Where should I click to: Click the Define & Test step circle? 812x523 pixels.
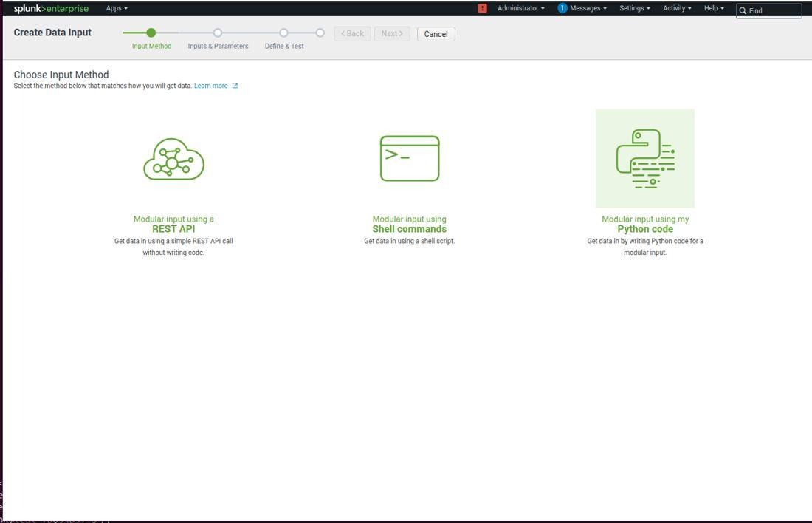coord(283,33)
